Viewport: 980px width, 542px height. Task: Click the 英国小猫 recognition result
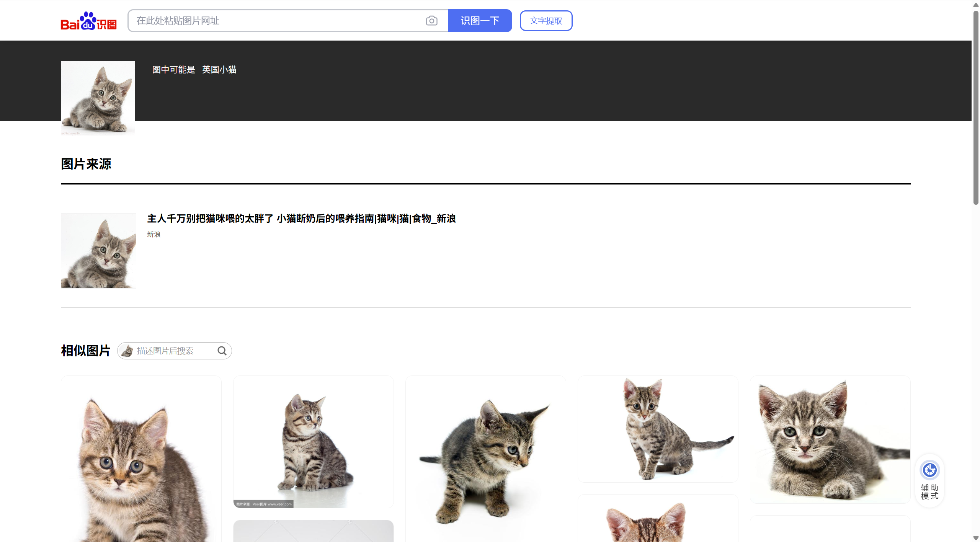[219, 70]
